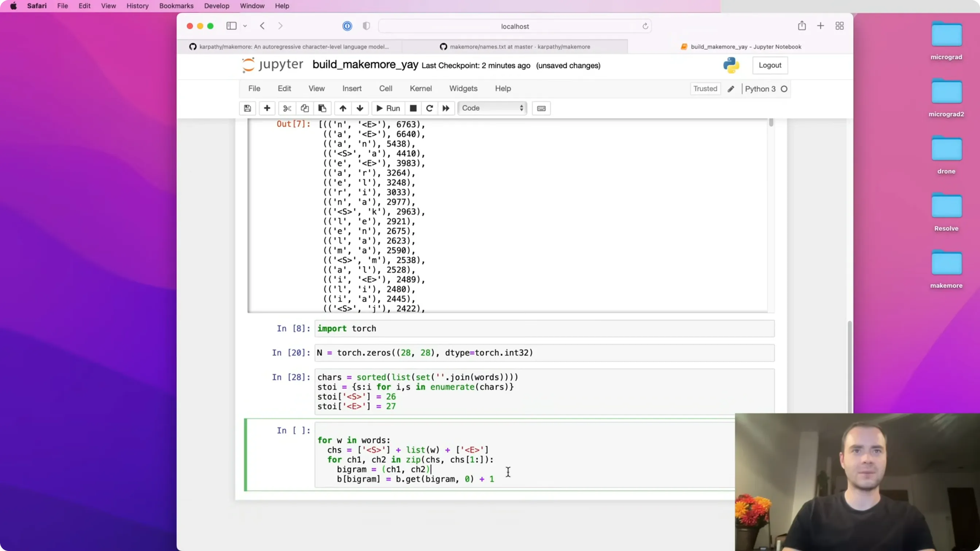Open new Safari tab plus icon
The image size is (980, 551).
(821, 26)
